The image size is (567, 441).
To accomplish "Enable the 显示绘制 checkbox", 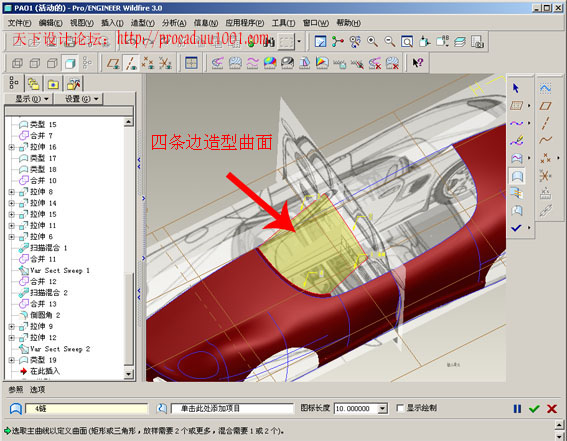I will (x=400, y=408).
